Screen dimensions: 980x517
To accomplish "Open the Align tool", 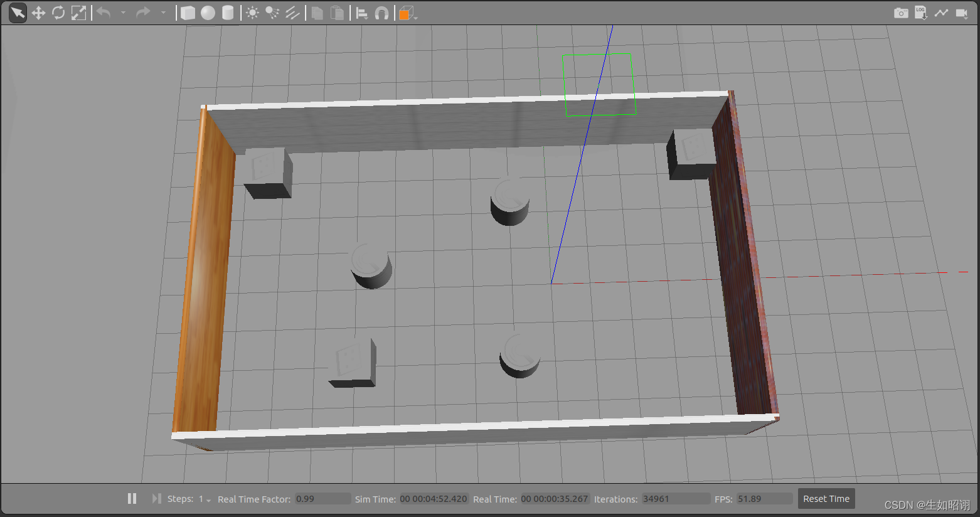I will click(362, 13).
